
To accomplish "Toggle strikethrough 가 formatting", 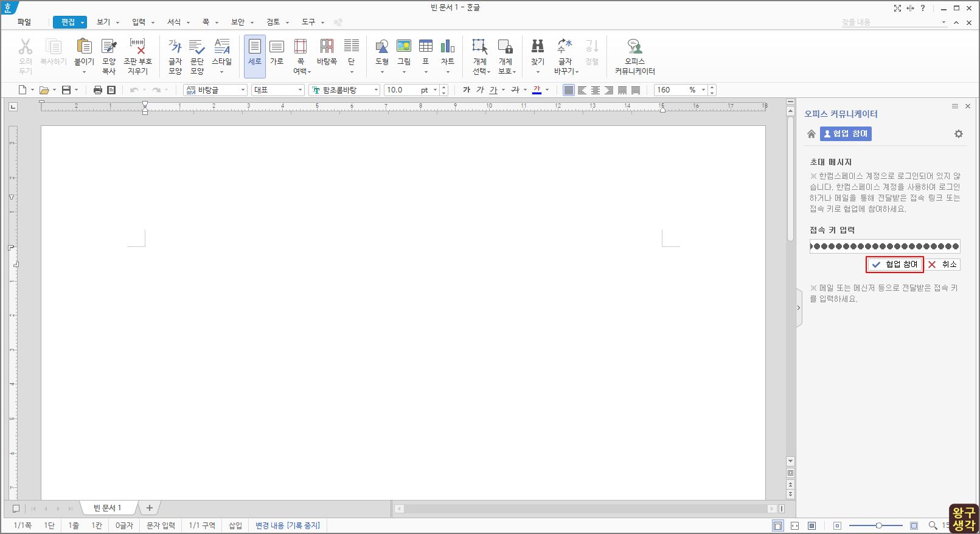I will [515, 90].
